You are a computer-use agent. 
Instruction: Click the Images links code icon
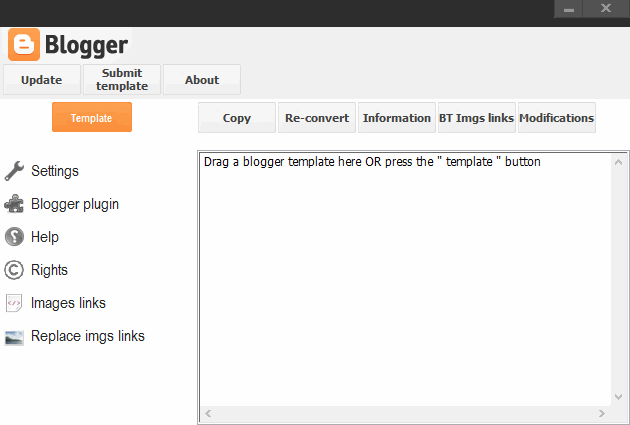tap(14, 303)
